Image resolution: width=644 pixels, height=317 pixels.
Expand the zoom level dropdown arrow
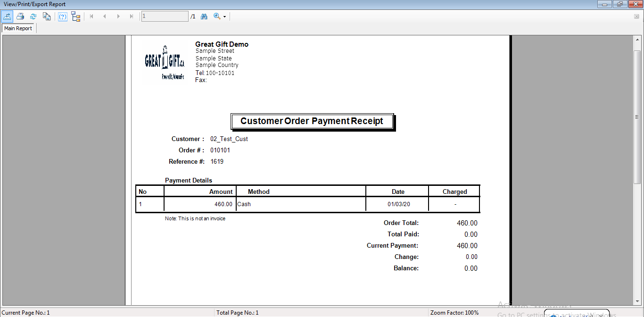225,17
